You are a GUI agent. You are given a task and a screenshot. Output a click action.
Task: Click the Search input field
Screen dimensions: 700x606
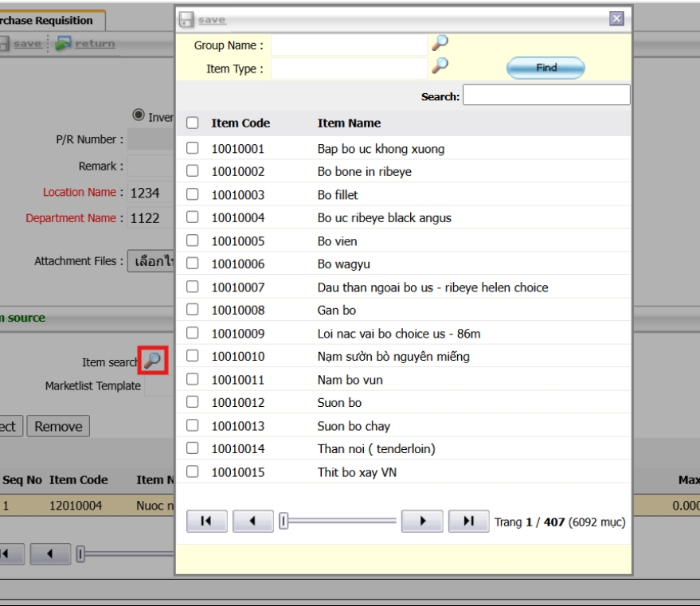[x=546, y=96]
